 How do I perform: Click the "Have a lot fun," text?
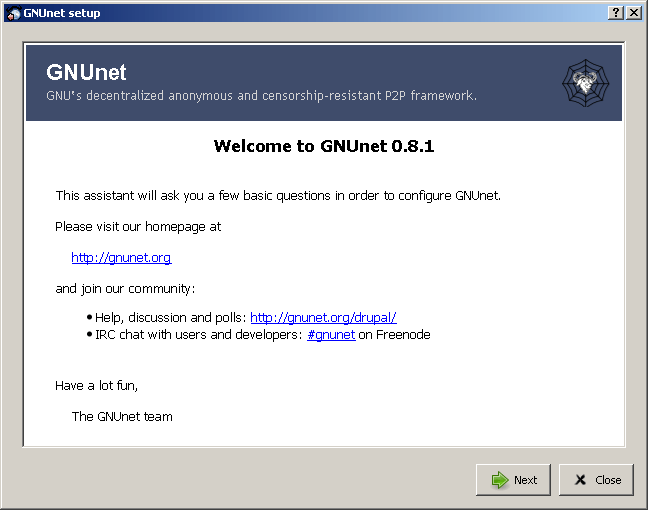coord(96,386)
